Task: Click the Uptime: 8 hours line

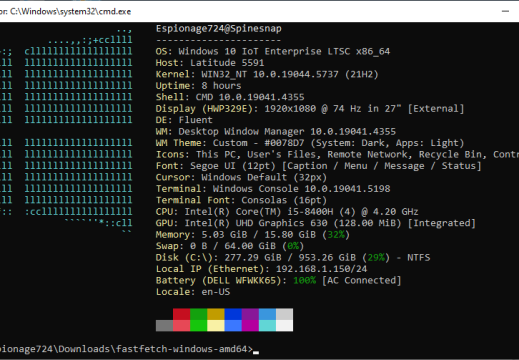Action: tap(198, 86)
